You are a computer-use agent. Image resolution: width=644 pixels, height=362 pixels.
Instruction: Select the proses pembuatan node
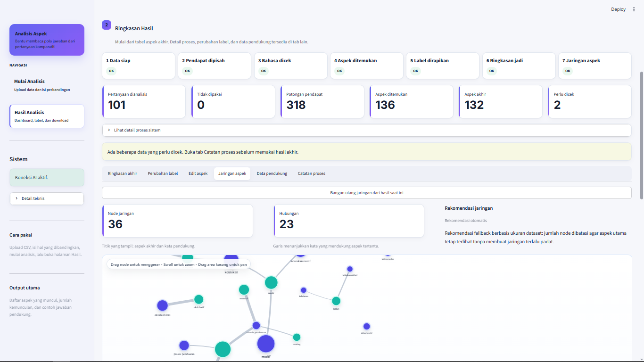[184, 346]
